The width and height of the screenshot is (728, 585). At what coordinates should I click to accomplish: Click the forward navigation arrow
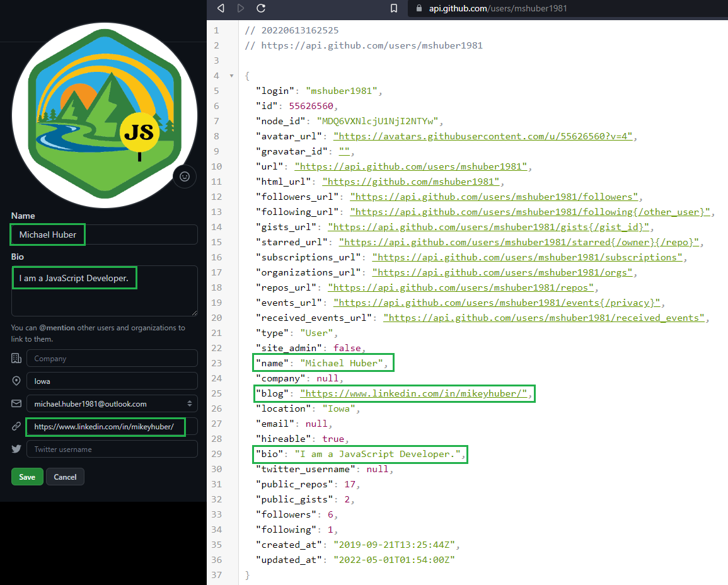click(241, 9)
